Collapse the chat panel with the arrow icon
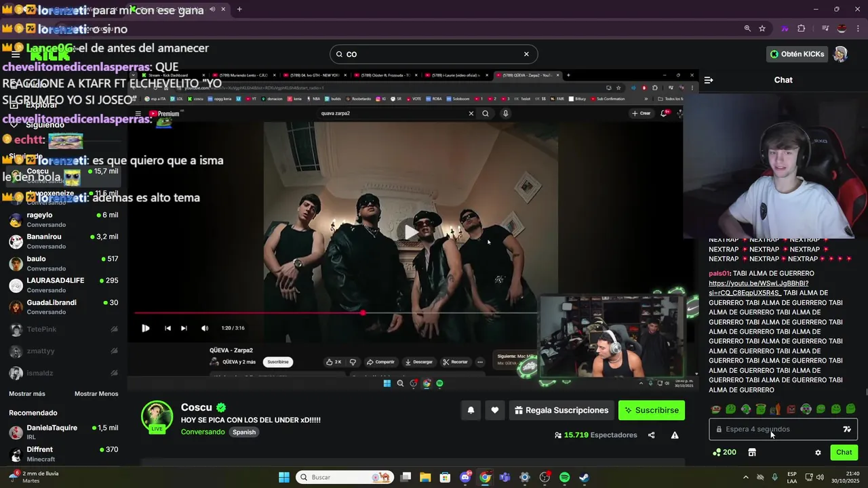Screen dimensions: 868x488 709,80
